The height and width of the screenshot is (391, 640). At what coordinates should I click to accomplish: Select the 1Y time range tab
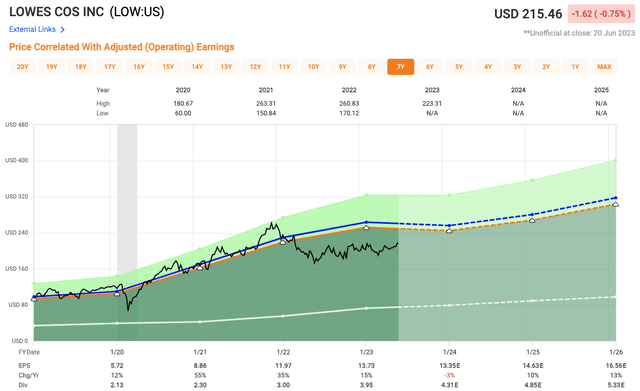(575, 67)
